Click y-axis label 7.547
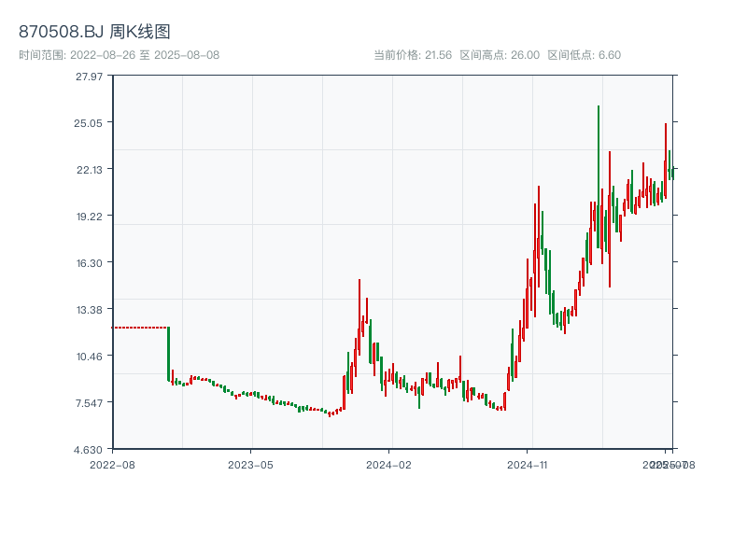 coord(89,403)
